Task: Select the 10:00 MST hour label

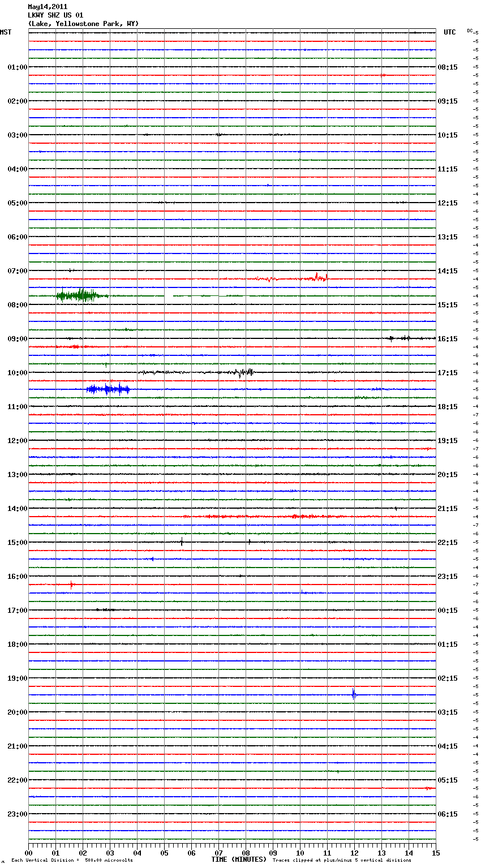Action: [18, 373]
